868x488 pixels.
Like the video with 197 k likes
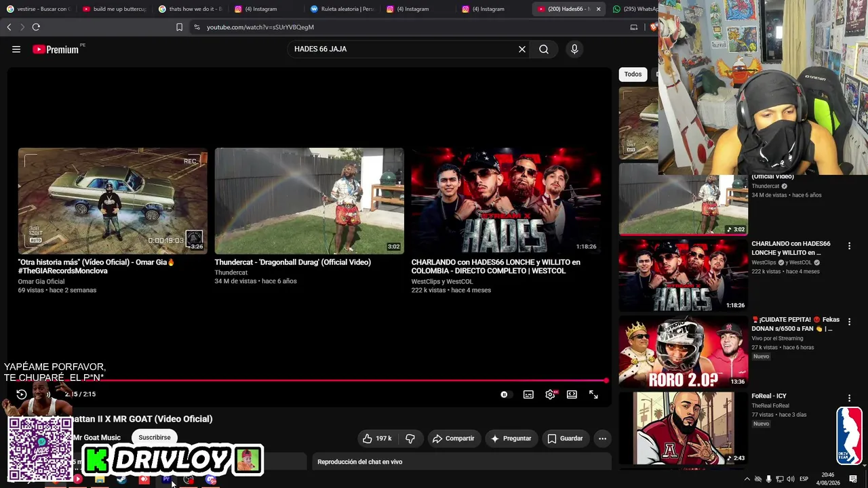377,439
